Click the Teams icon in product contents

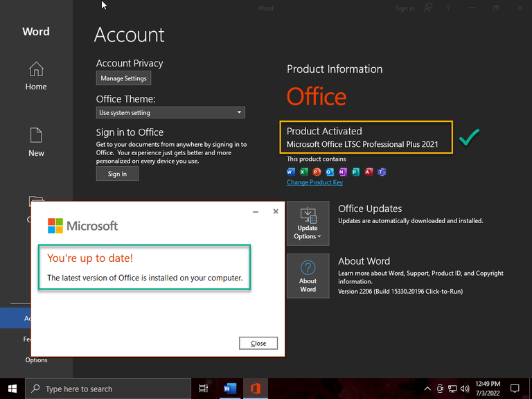382,172
